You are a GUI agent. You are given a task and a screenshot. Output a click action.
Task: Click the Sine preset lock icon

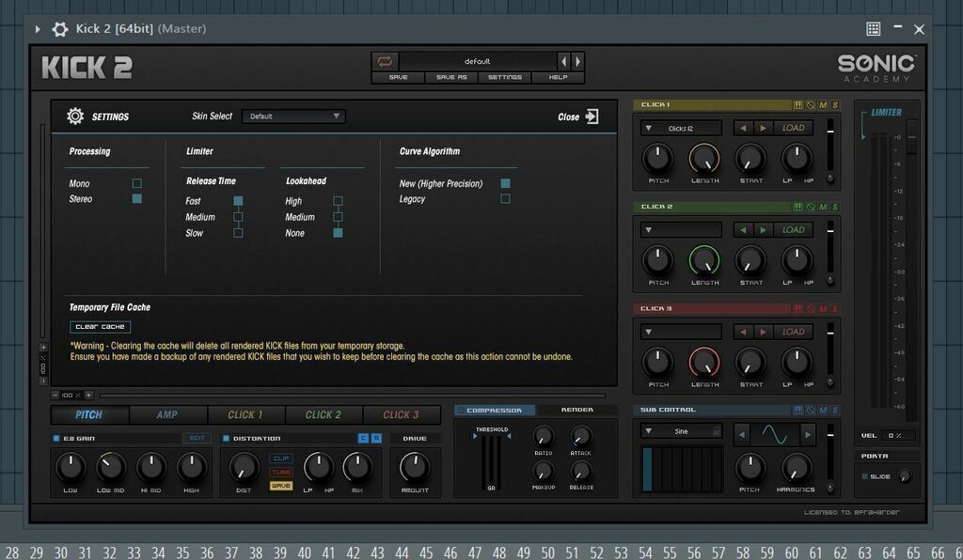pos(716,432)
